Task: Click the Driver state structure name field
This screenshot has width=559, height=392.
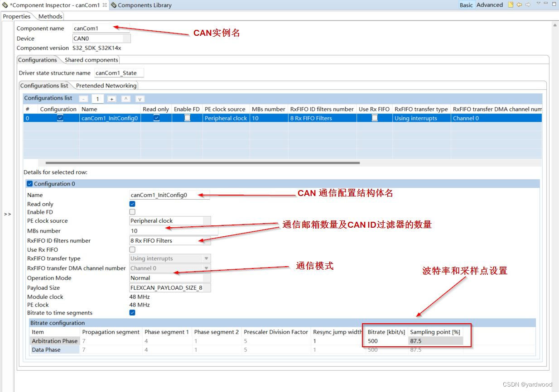Action: coord(118,72)
